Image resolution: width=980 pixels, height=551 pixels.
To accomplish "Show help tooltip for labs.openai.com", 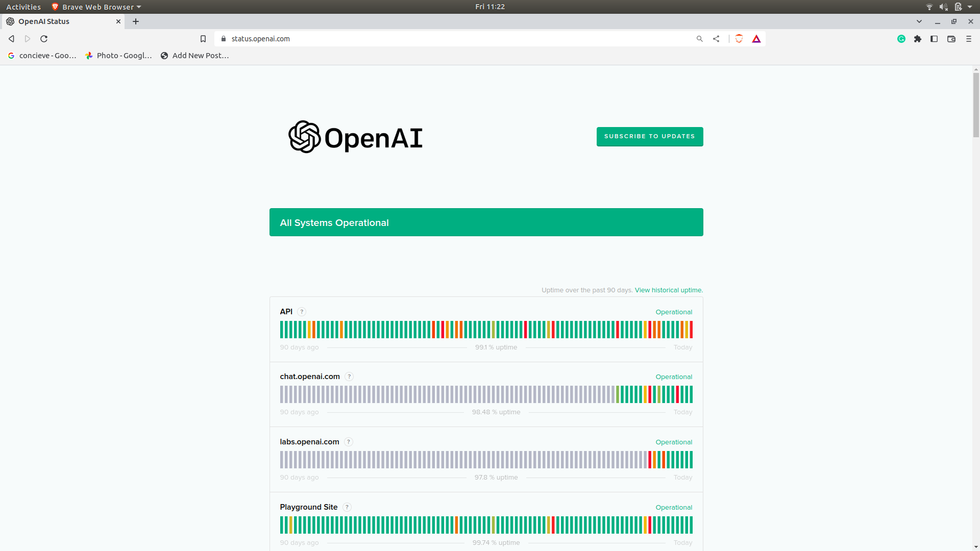I will click(349, 442).
